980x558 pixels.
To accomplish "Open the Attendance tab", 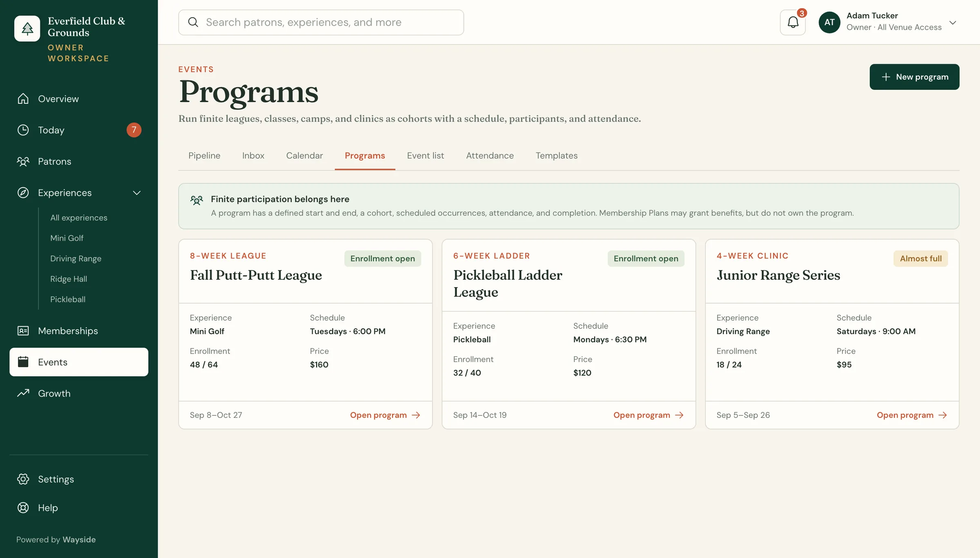I will 490,156.
